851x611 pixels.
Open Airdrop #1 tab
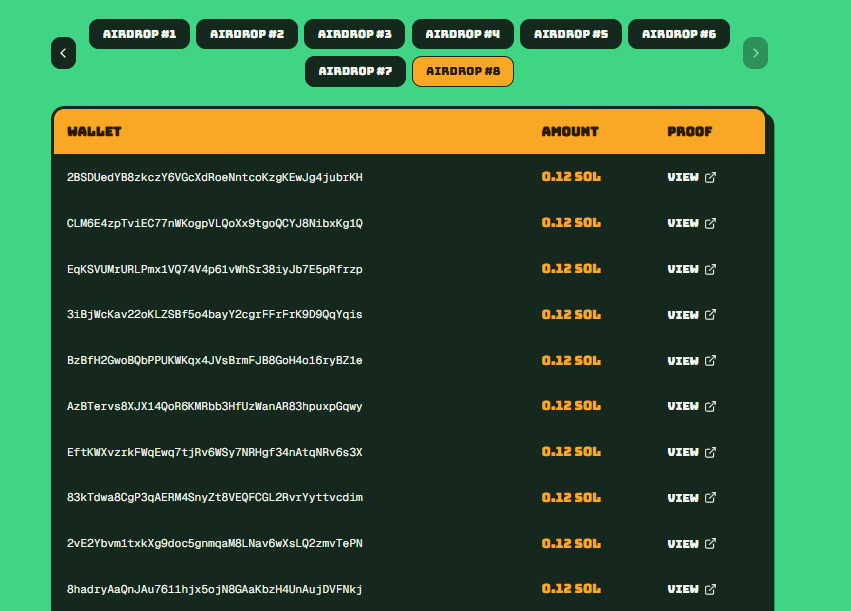(139, 34)
